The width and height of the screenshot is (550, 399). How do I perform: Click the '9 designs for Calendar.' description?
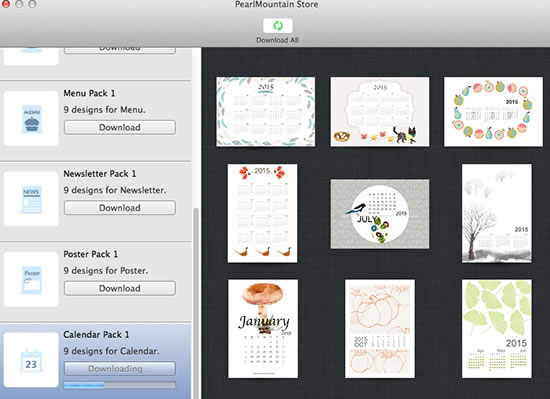(x=111, y=351)
